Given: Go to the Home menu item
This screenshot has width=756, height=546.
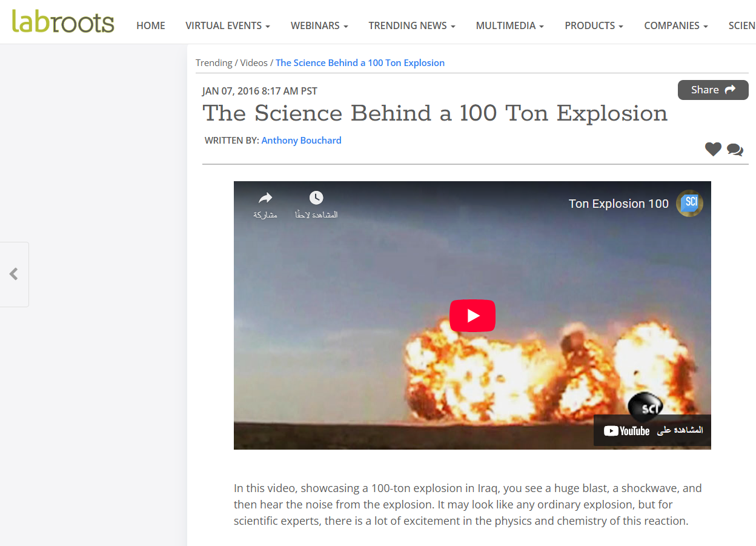Looking at the screenshot, I should pyautogui.click(x=151, y=25).
